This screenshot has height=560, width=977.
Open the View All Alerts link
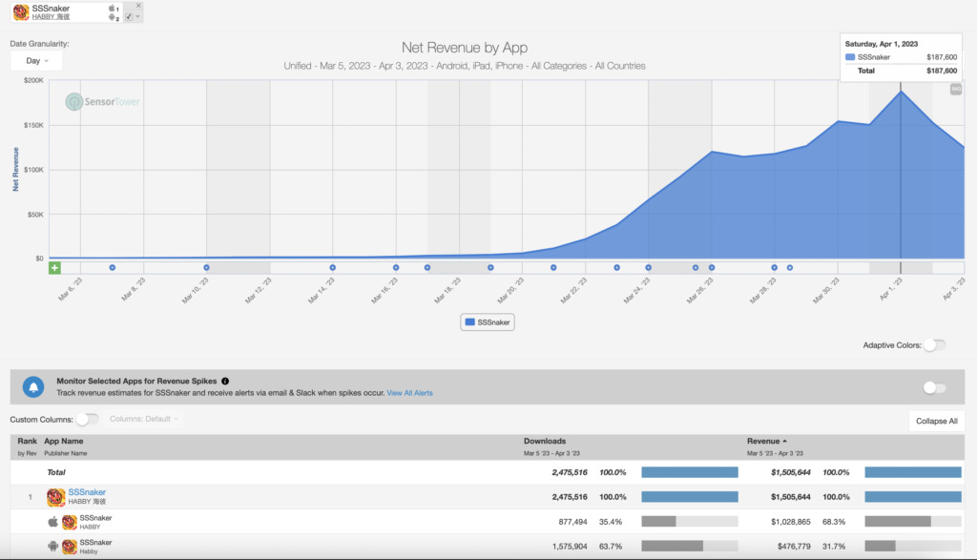(x=409, y=393)
